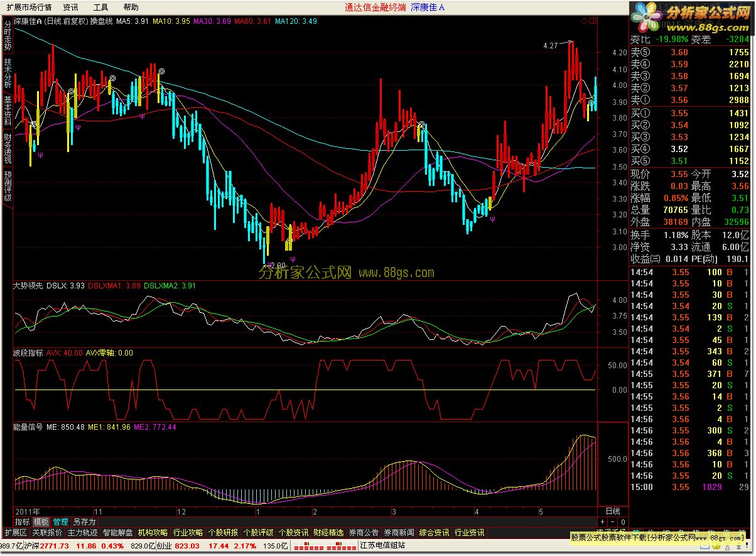Select the 指标 tab
The image size is (756, 556).
click(22, 521)
